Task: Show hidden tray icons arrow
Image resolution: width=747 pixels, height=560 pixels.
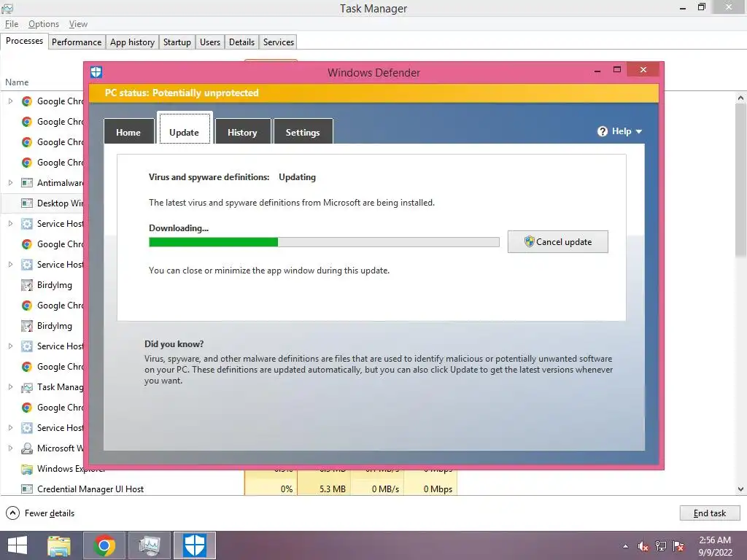Action: [625, 546]
